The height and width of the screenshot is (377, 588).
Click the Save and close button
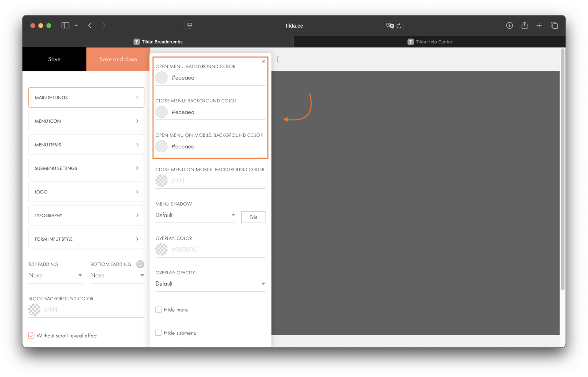coord(118,59)
